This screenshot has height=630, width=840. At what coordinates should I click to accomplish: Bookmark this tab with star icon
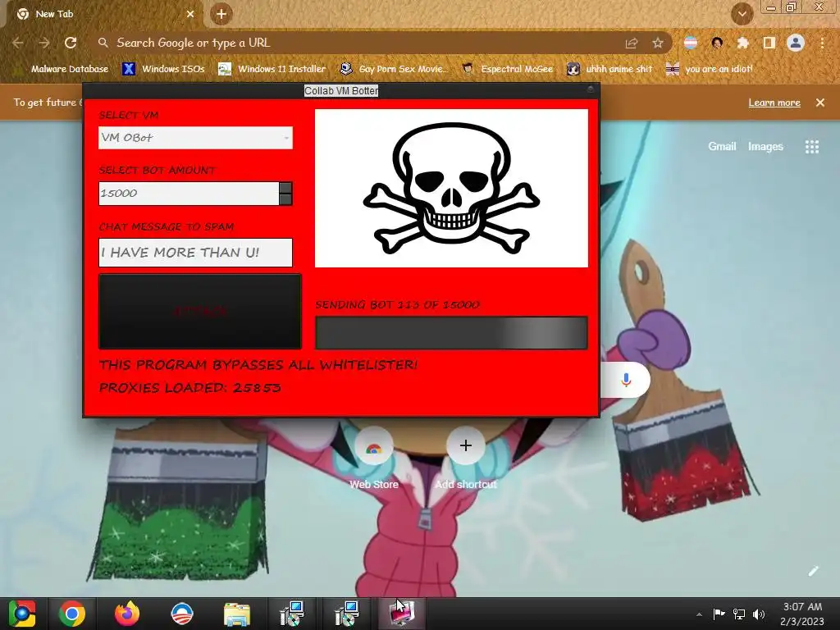pyautogui.click(x=658, y=43)
